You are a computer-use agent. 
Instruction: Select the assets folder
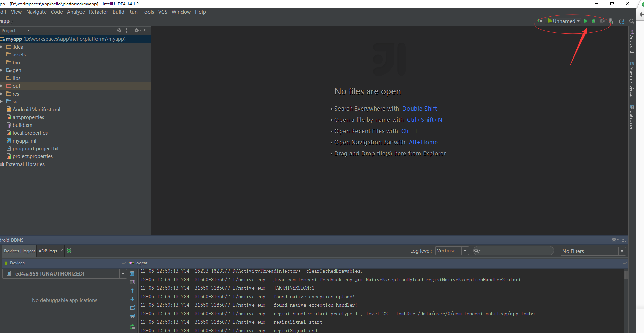[19, 55]
